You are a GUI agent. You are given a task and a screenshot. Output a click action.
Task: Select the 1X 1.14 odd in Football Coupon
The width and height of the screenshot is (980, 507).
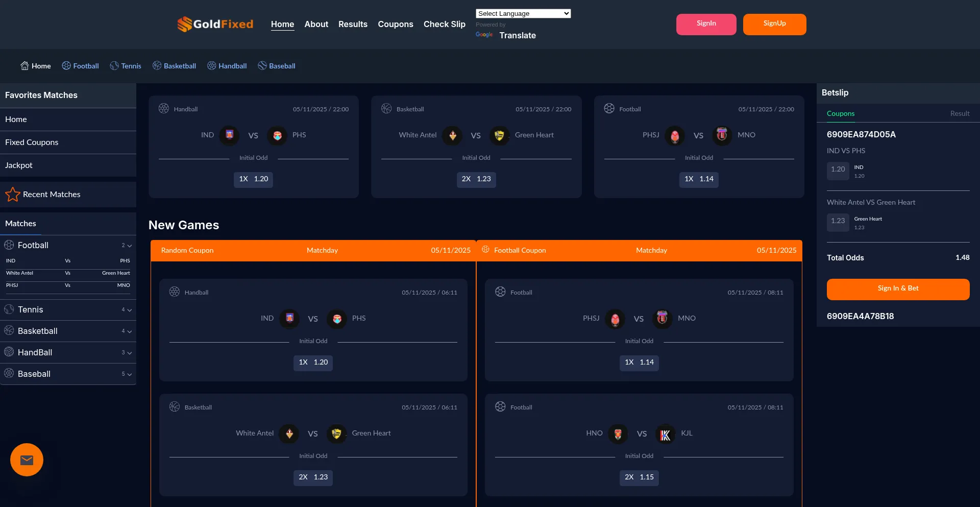click(x=639, y=363)
